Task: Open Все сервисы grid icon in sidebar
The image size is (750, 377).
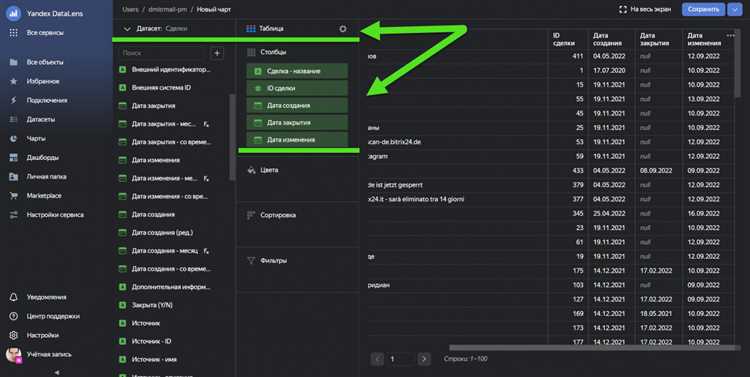Action: (13, 33)
